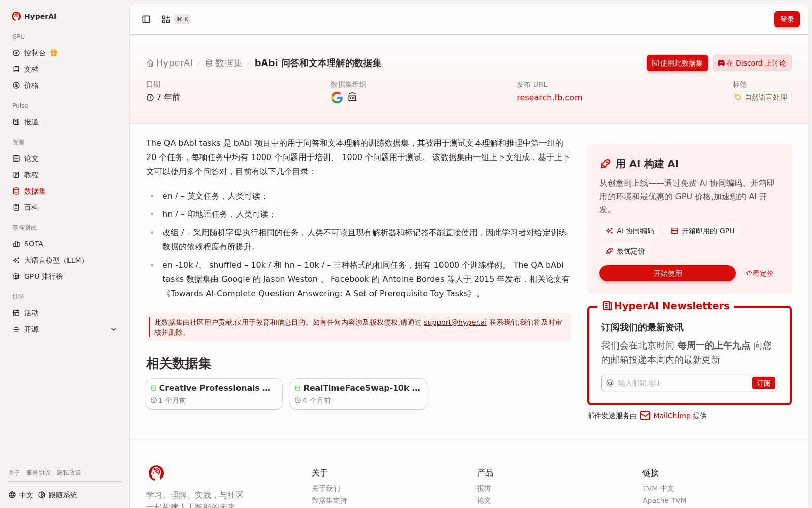Click the institution building icon

click(352, 97)
